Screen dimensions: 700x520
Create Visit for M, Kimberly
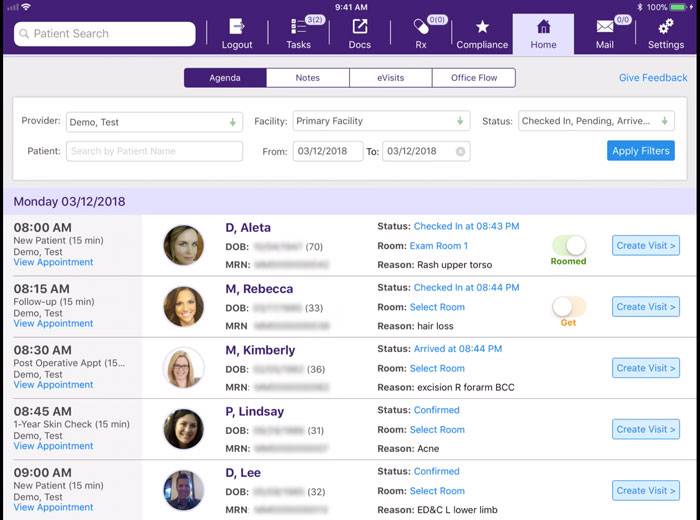tap(646, 368)
